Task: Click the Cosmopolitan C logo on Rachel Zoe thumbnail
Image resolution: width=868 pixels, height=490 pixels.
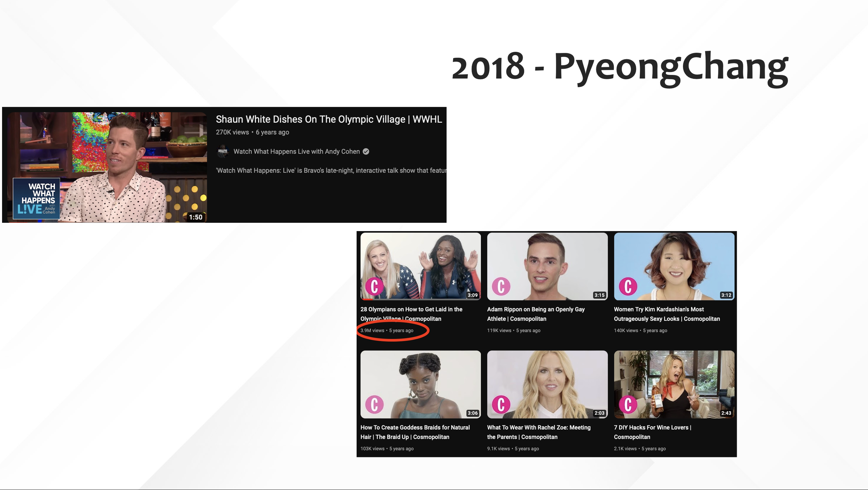Action: click(x=501, y=405)
